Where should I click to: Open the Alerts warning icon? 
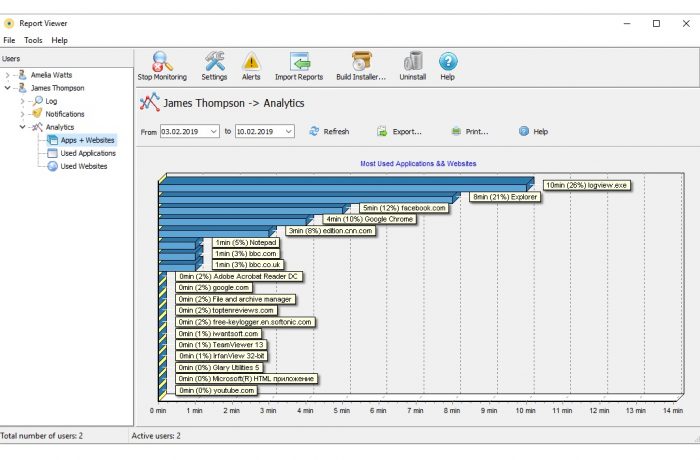251,62
